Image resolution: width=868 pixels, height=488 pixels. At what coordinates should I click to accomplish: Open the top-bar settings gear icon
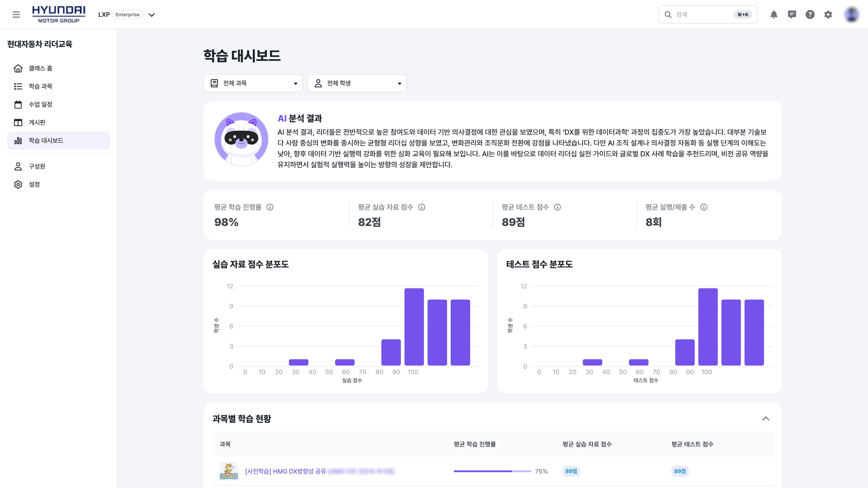828,14
